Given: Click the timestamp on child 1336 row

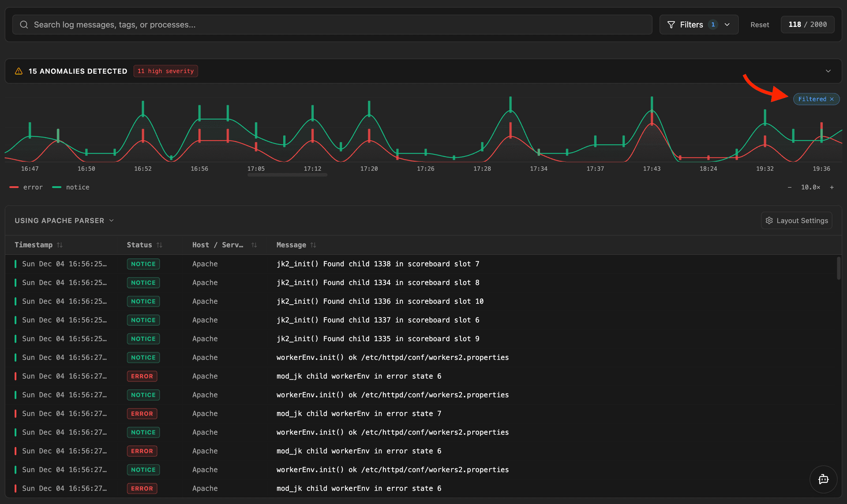Looking at the screenshot, I should coord(64,302).
